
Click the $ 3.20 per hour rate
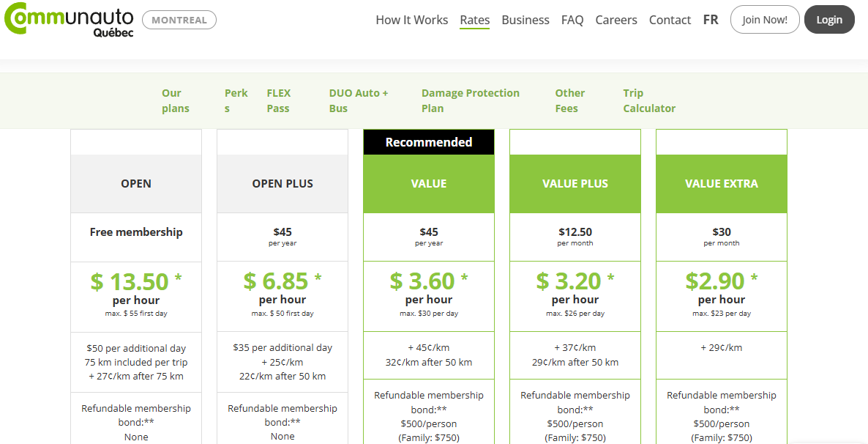click(575, 288)
